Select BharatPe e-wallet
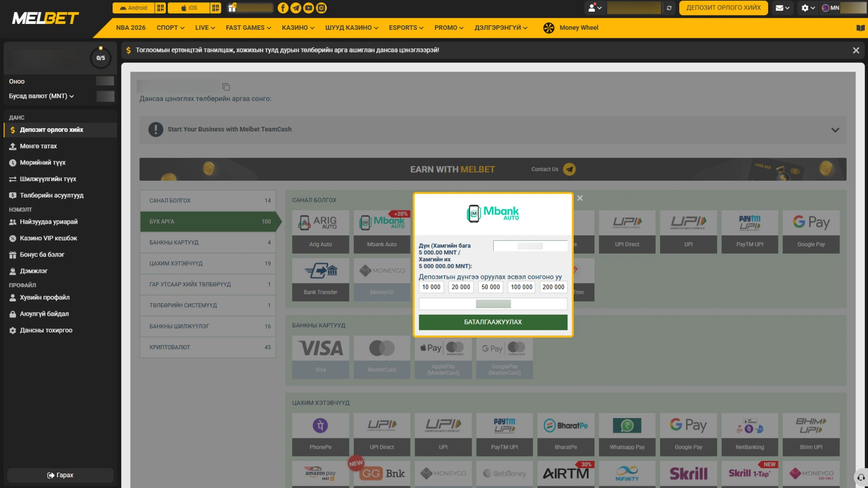868x488 pixels. pyautogui.click(x=566, y=435)
